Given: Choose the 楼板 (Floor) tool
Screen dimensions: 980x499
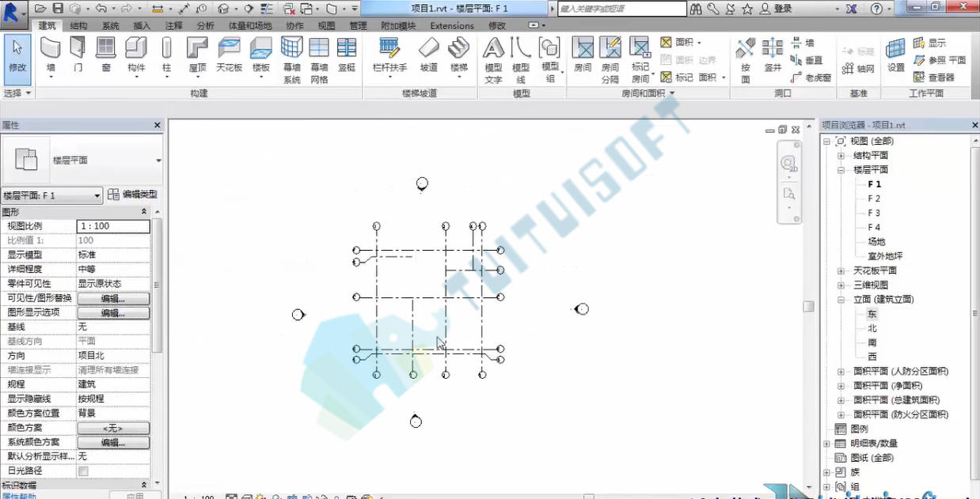Looking at the screenshot, I should point(261,55).
